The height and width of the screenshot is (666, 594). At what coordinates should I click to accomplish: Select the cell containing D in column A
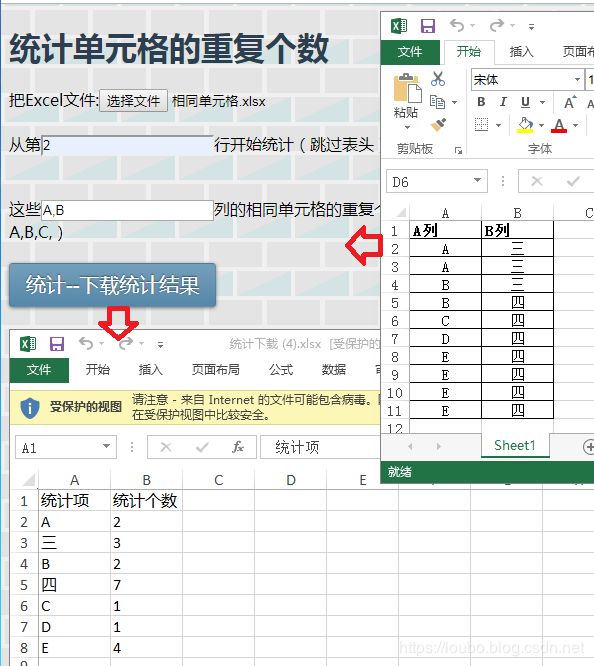[445, 339]
